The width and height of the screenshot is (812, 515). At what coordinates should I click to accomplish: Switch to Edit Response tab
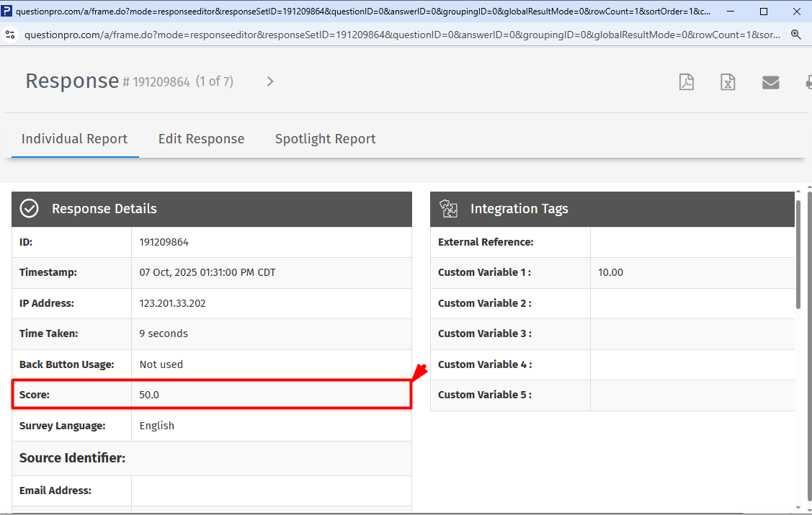tap(201, 139)
